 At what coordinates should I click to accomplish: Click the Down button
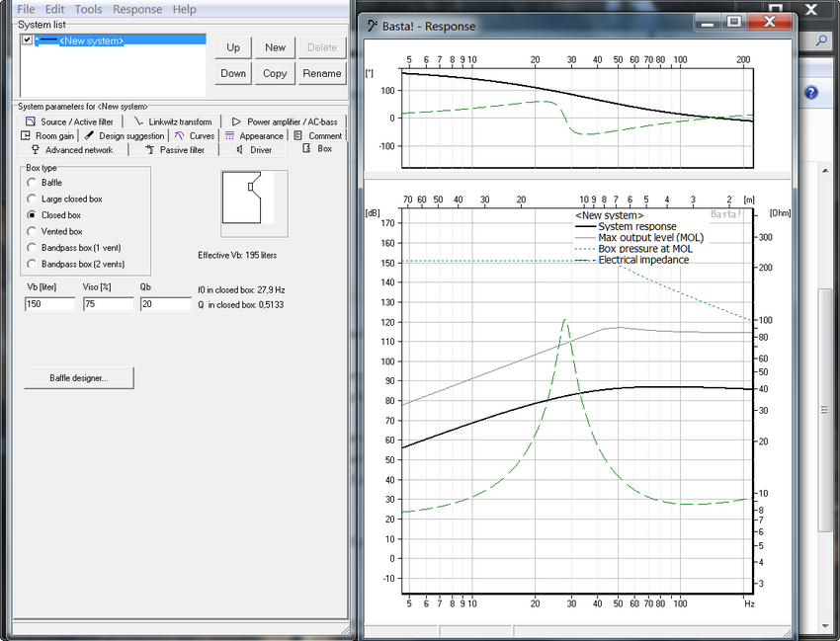pos(233,73)
